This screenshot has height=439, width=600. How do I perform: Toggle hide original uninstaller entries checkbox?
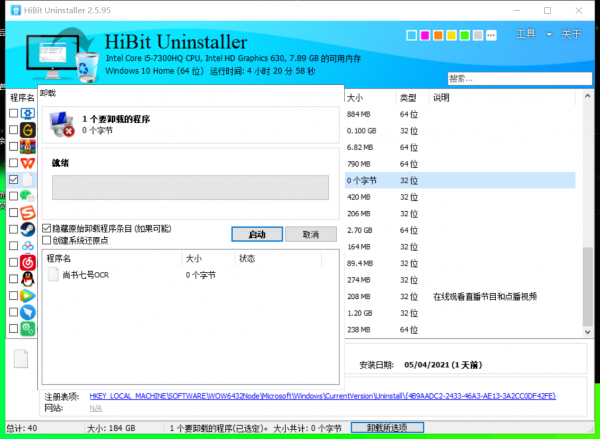pos(47,228)
